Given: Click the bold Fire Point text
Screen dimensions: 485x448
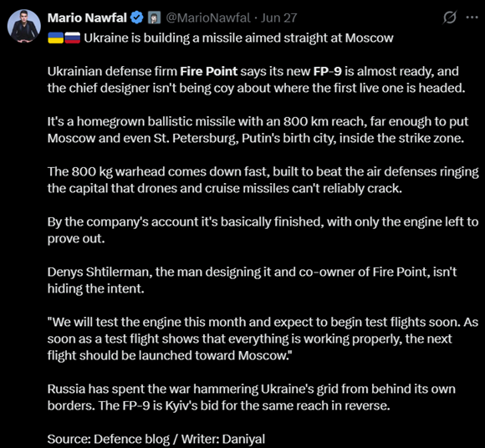Looking at the screenshot, I should pyautogui.click(x=209, y=71).
